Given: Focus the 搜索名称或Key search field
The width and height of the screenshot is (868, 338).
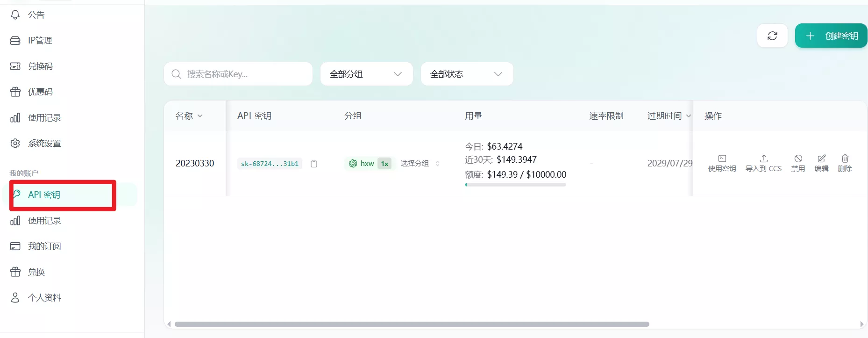Looking at the screenshot, I should pyautogui.click(x=238, y=74).
